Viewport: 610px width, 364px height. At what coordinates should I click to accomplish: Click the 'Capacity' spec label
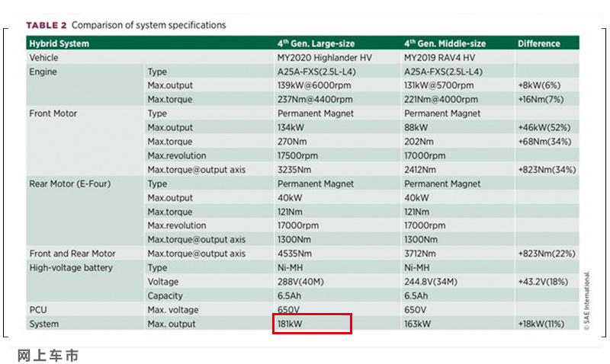click(x=165, y=296)
